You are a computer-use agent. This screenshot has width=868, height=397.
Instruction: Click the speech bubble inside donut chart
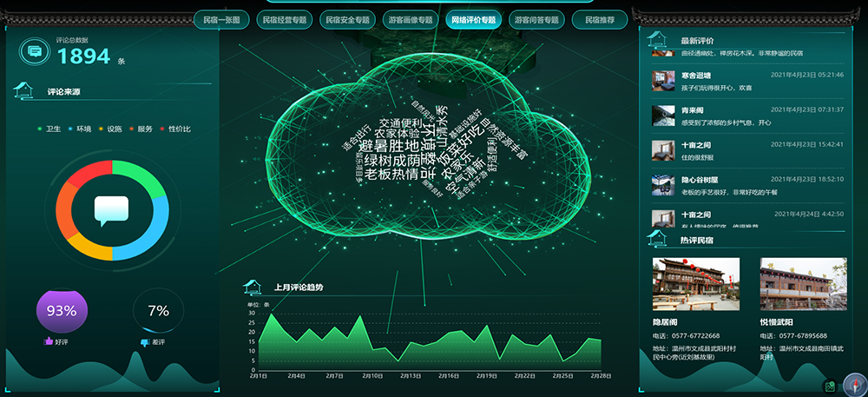[x=111, y=211]
